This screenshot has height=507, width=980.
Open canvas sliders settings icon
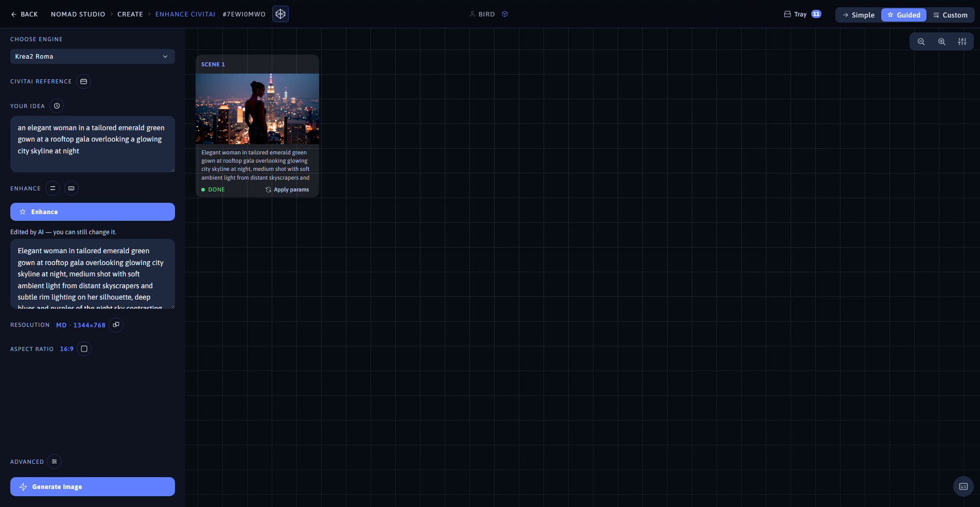962,42
